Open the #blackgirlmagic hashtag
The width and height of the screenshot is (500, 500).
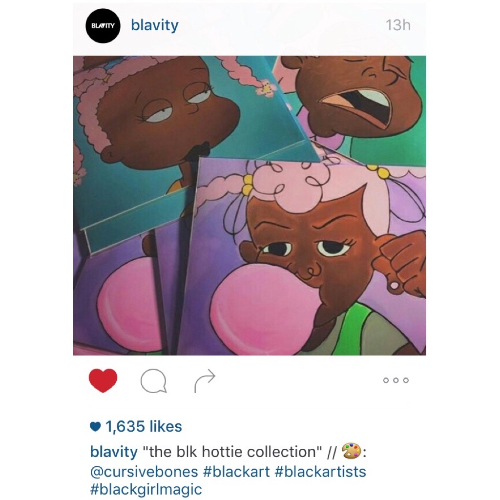click(146, 490)
